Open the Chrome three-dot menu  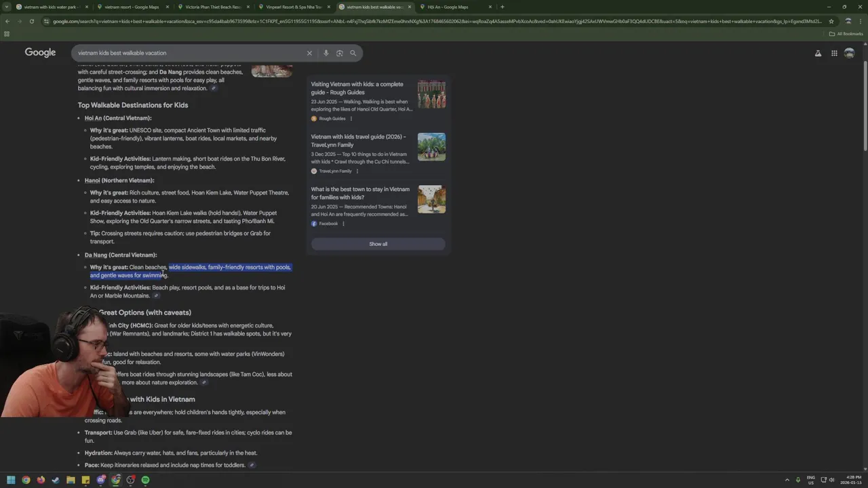coord(861,21)
